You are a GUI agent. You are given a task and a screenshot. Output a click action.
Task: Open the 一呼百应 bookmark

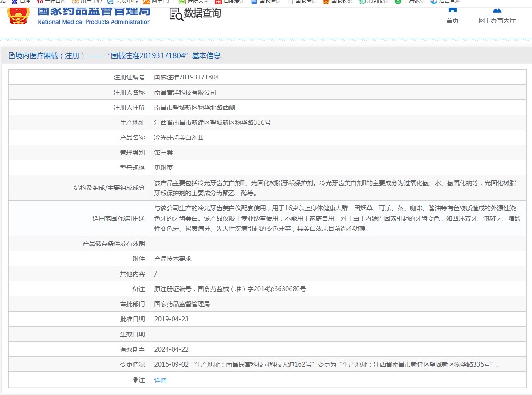[x=51, y=1]
